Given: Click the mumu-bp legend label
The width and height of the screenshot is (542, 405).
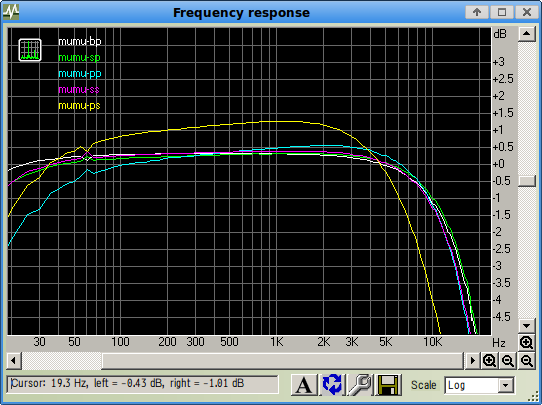Looking at the screenshot, I should 80,41.
